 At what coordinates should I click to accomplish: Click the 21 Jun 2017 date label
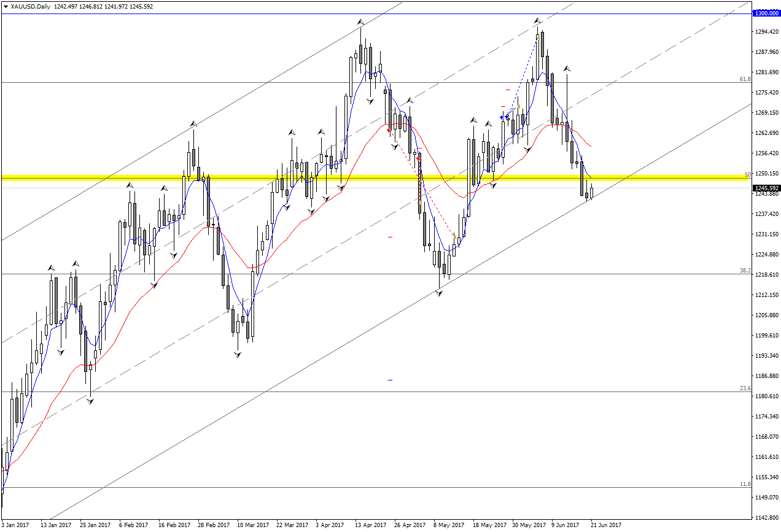point(606,525)
